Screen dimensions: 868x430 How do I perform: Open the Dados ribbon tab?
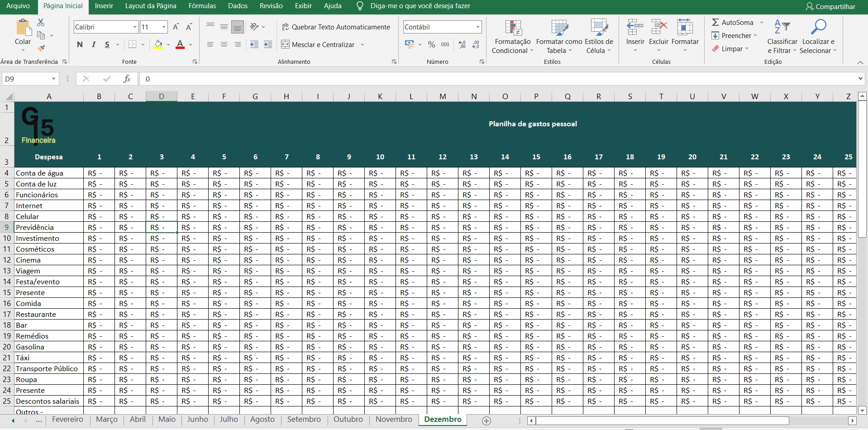238,6
